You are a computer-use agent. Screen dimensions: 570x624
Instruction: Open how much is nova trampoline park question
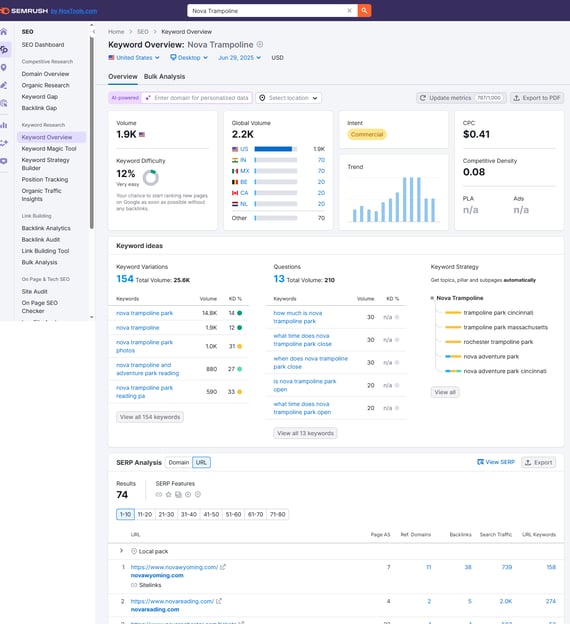tap(298, 317)
